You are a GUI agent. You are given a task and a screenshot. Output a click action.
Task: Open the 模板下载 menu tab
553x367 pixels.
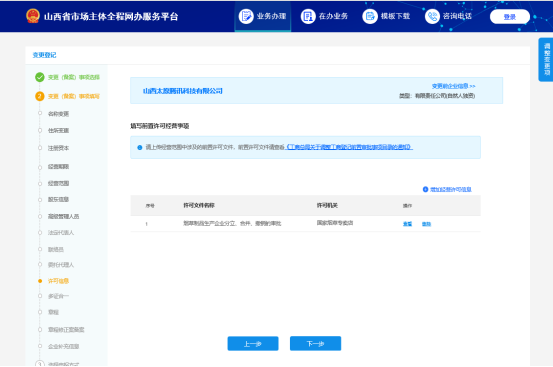pos(387,16)
